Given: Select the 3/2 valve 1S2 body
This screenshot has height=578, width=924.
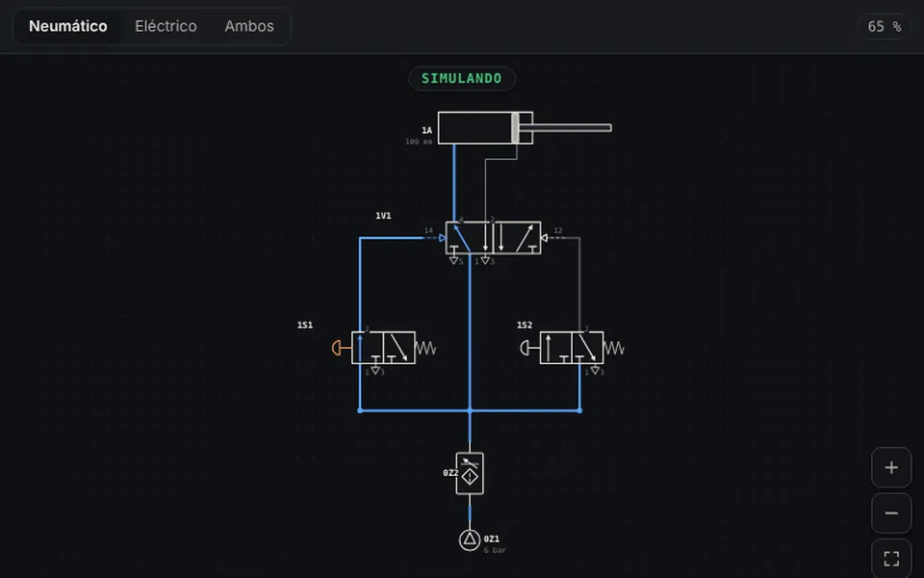Looking at the screenshot, I should coord(571,348).
